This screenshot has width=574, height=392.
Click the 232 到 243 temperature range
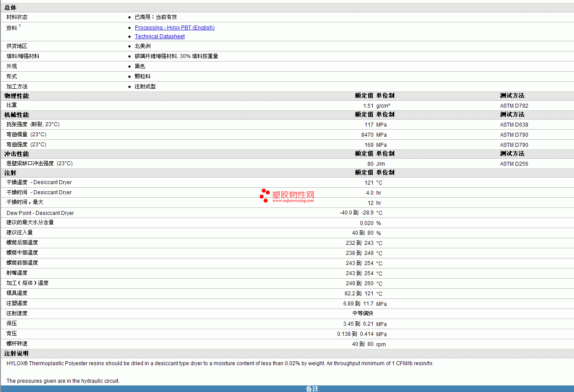[360, 243]
